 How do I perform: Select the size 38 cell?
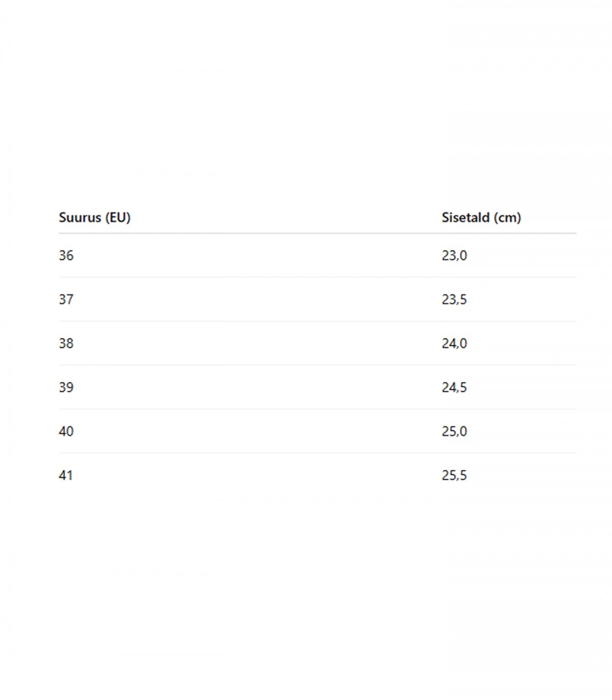[66, 343]
